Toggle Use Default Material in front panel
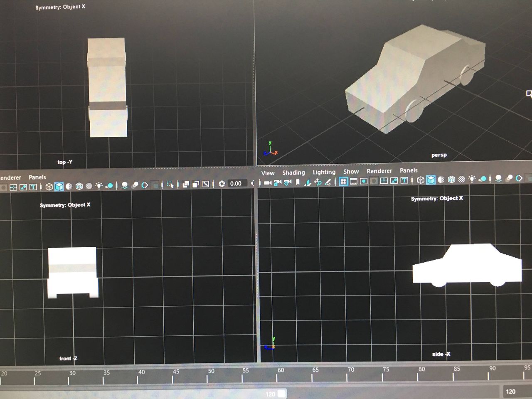 pos(69,186)
